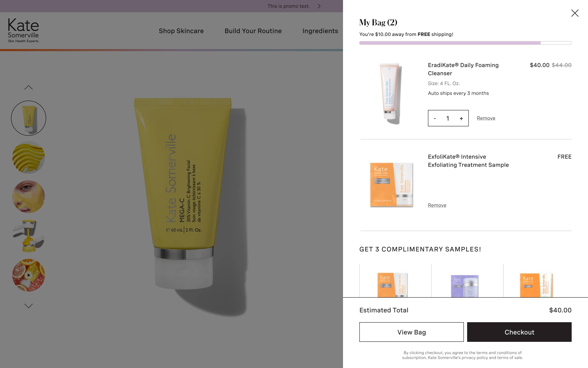Select the face mask application thumbnail
Viewport: 588px width, 368px height.
pyautogui.click(x=29, y=197)
